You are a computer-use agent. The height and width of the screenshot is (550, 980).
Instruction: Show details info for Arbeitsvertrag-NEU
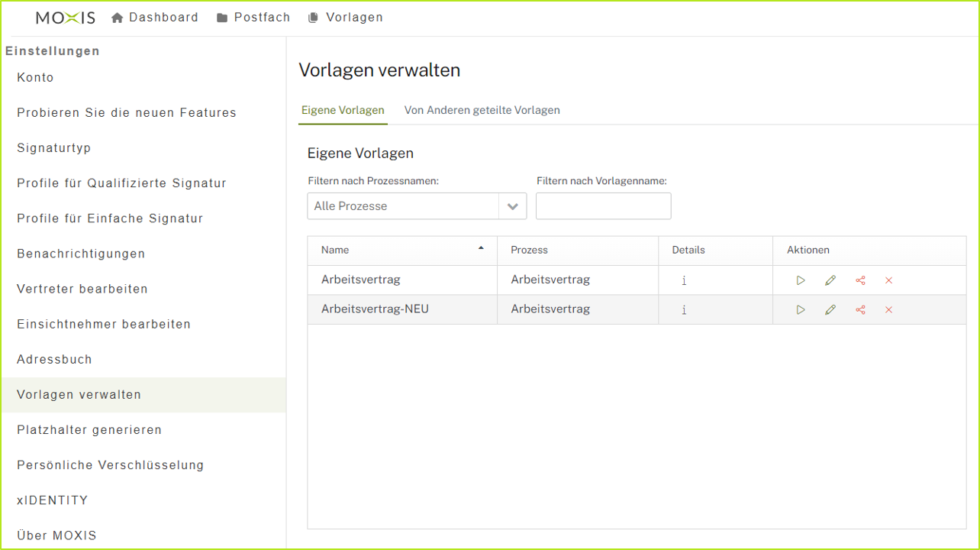684,309
